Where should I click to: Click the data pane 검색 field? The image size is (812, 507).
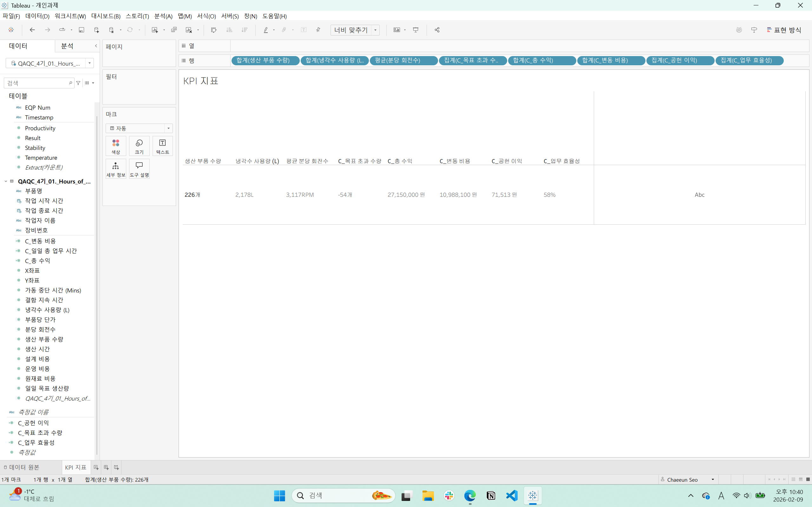(x=37, y=83)
